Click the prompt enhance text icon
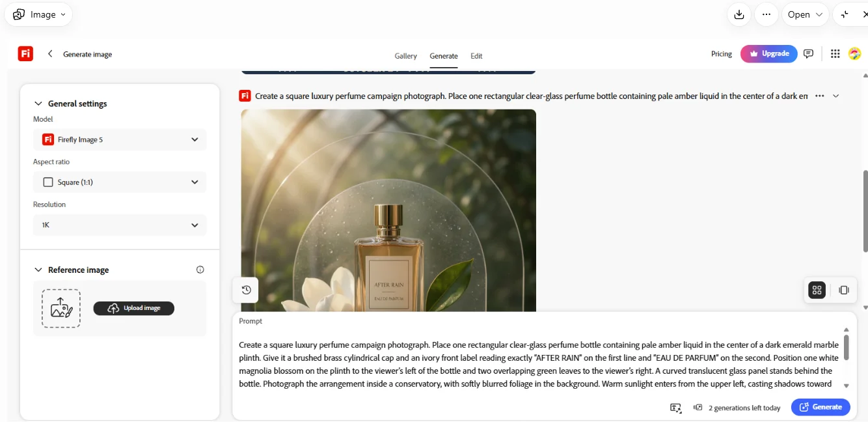 coord(676,408)
